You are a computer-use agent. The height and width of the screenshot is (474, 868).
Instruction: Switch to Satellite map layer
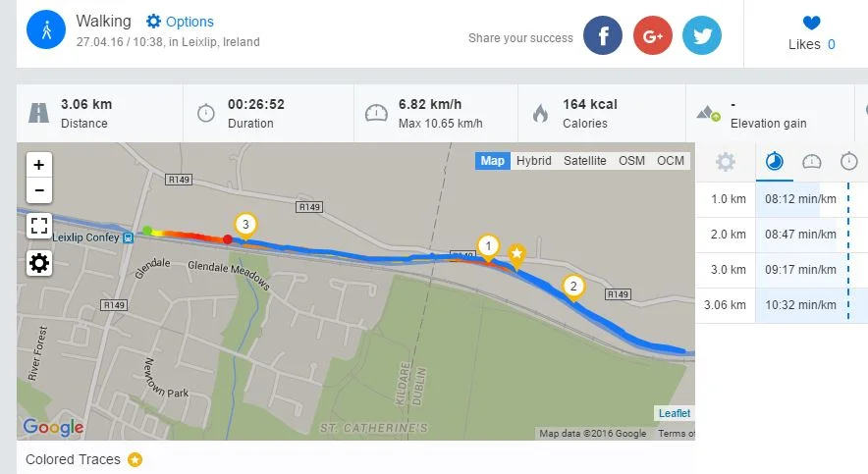coord(585,161)
